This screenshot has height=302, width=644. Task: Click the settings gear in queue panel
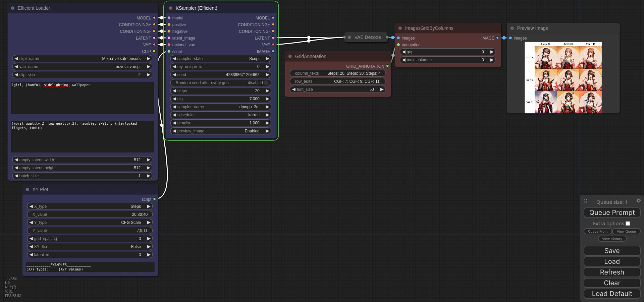(639, 201)
